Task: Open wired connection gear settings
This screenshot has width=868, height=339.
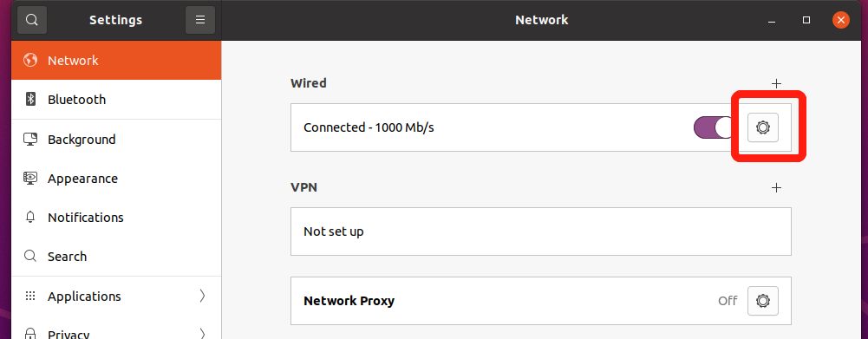Action: (763, 127)
